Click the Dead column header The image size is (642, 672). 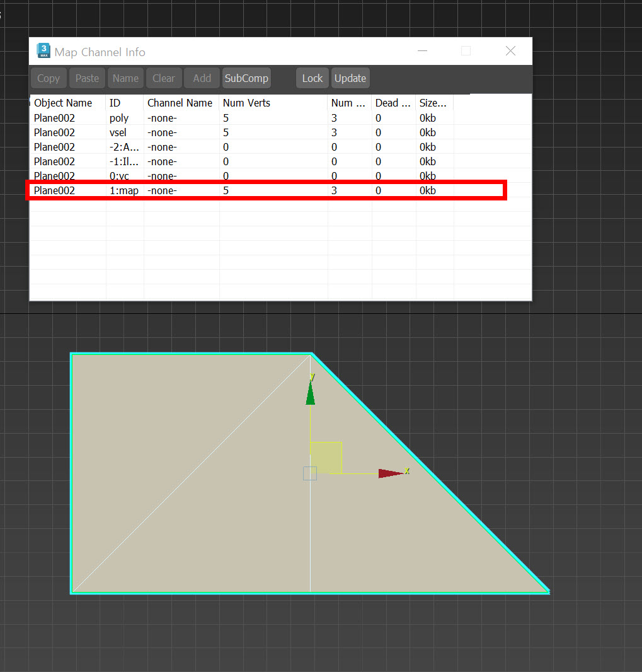[x=393, y=103]
